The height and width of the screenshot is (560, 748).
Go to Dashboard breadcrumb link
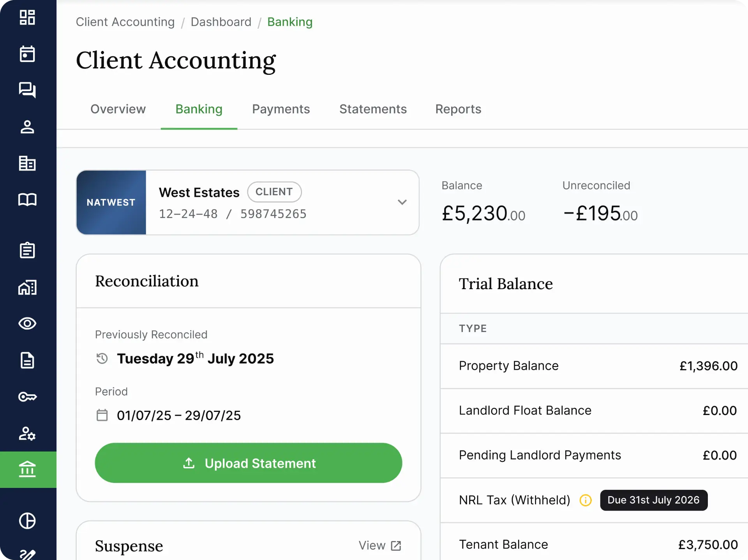221,22
